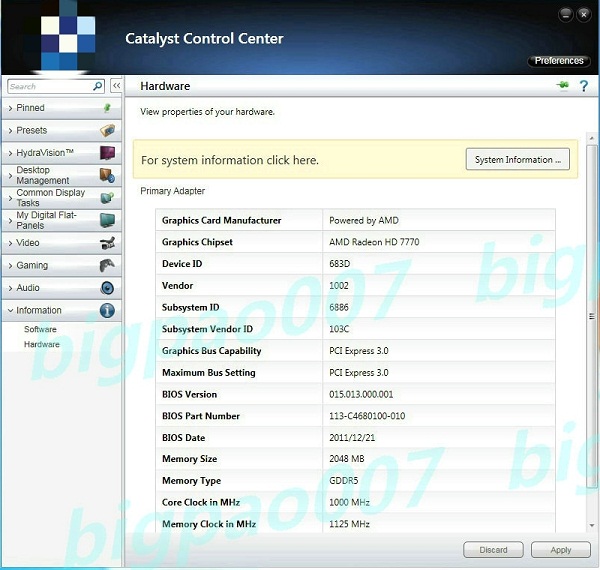
Task: Select Subsystem Vendor ID value '103C'
Action: coord(339,329)
